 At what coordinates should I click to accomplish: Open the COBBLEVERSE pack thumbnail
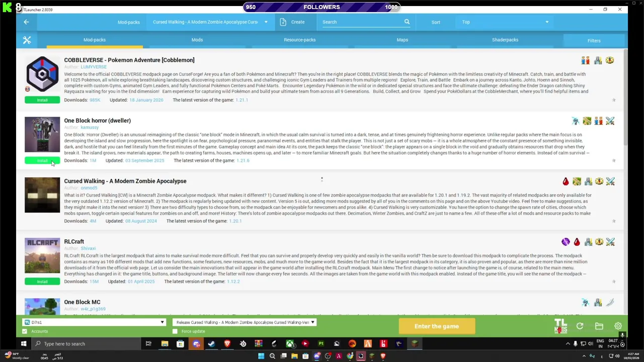click(x=42, y=74)
